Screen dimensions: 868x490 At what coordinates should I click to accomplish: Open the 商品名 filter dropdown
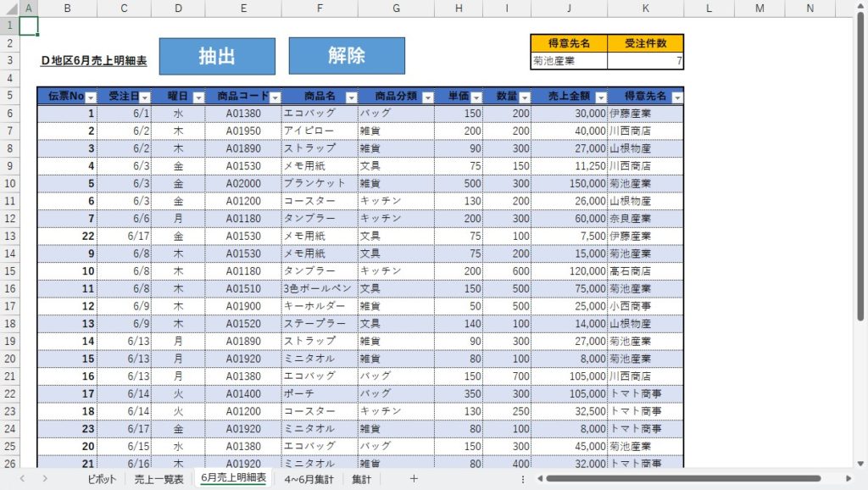tap(350, 97)
